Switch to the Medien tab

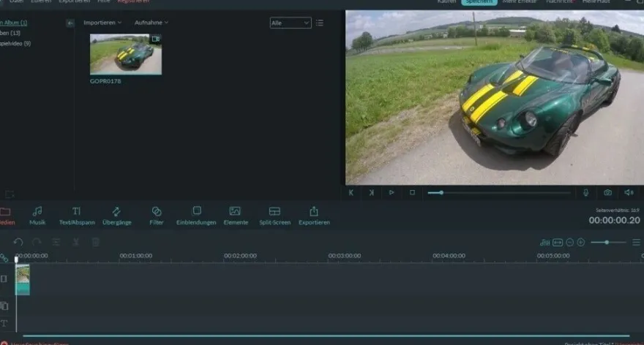coord(7,216)
